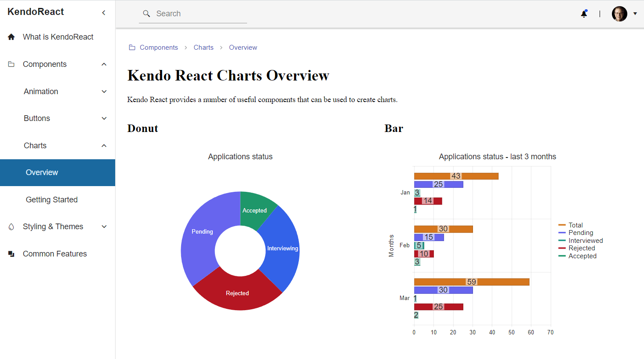
Task: Click the Feb Total bar labeled 30
Action: tap(443, 229)
